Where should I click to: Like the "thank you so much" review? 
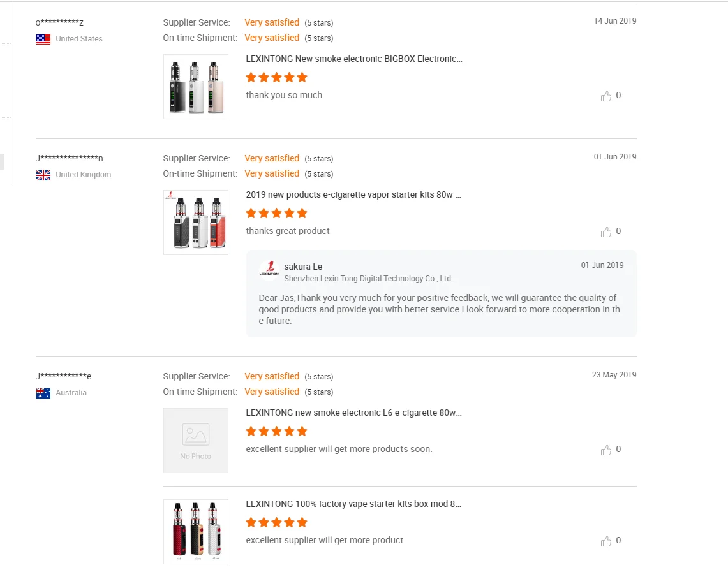(x=606, y=96)
